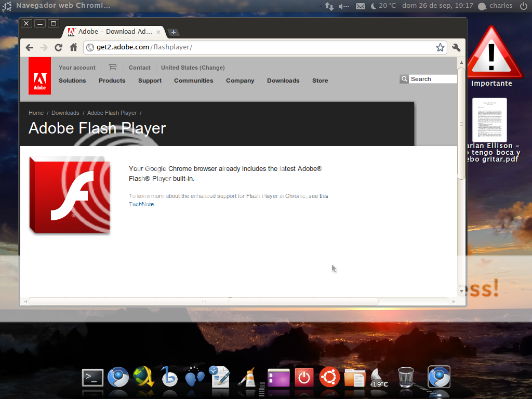Open the Products menu
This screenshot has width=532, height=399.
coord(112,81)
